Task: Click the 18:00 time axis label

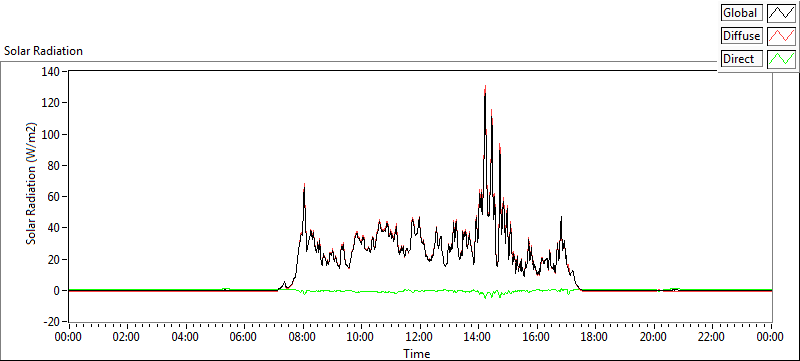Action: click(x=594, y=337)
